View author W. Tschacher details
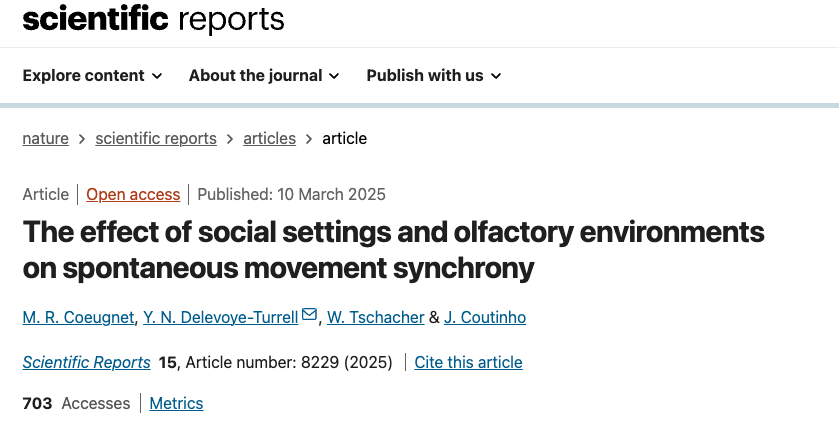This screenshot has width=839, height=442. tap(376, 317)
